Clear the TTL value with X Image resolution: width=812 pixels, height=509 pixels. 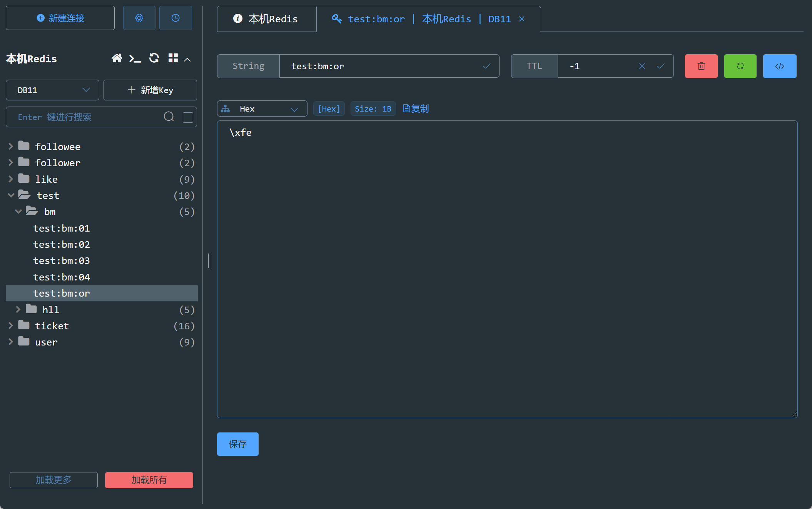click(642, 66)
